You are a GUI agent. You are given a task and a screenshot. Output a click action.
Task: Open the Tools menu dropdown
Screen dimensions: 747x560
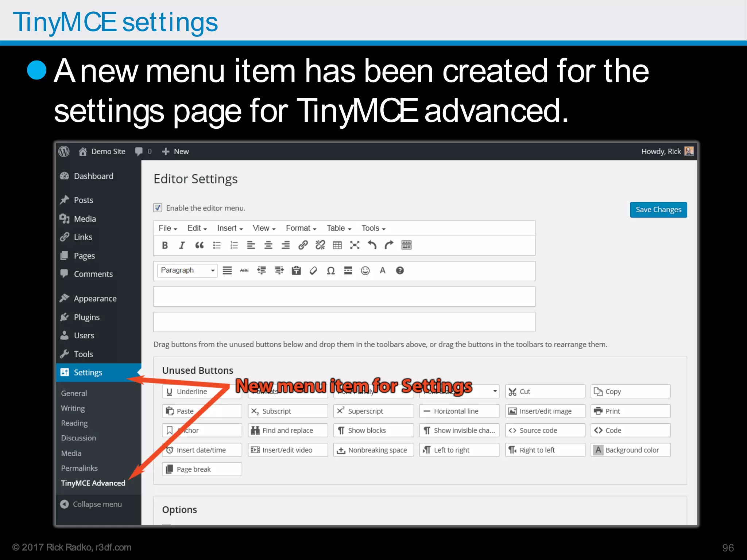point(373,228)
